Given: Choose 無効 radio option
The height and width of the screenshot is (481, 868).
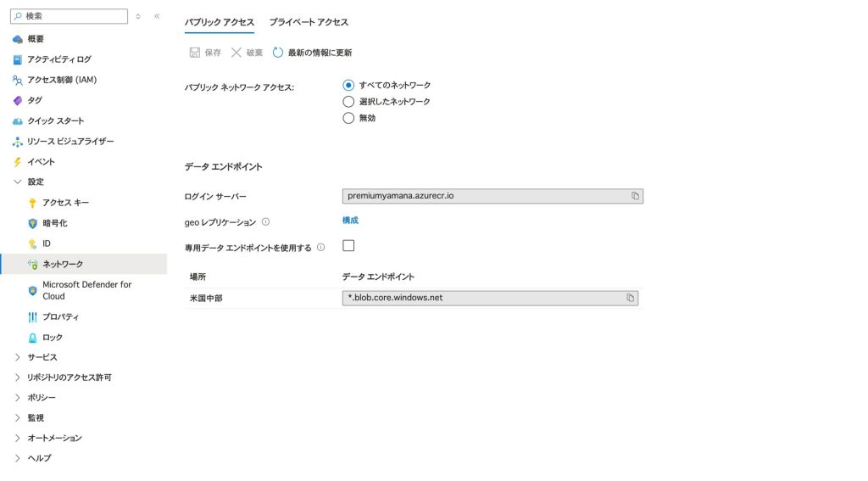Looking at the screenshot, I should click(348, 118).
